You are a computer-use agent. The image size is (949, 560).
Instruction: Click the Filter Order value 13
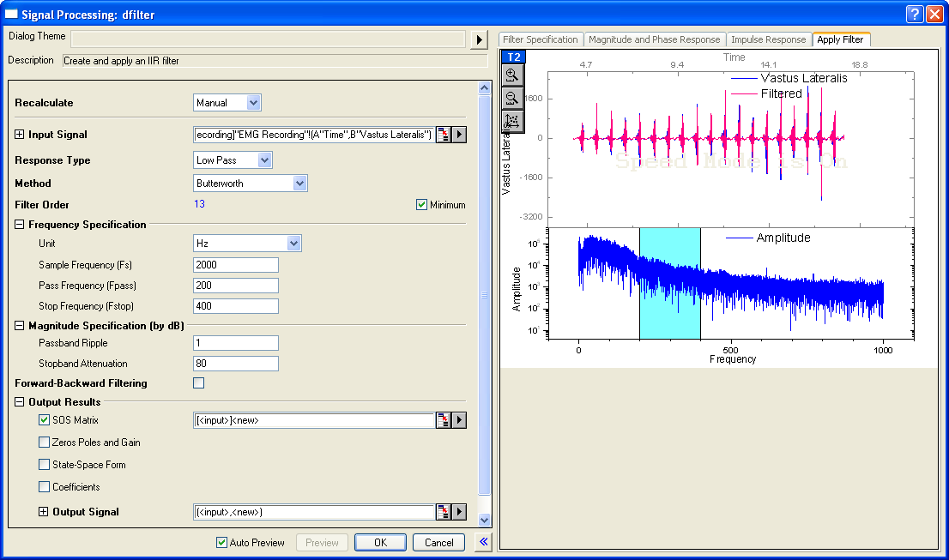[200, 204]
